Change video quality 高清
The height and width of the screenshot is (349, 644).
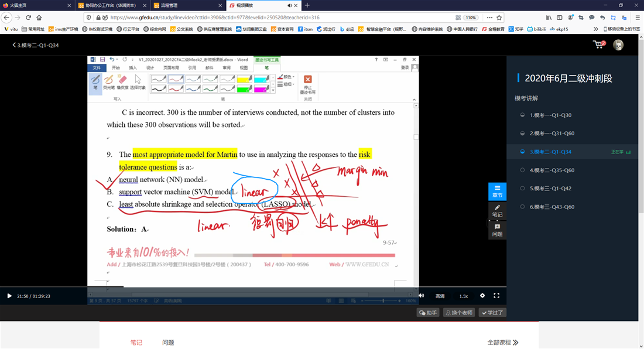pyautogui.click(x=440, y=296)
